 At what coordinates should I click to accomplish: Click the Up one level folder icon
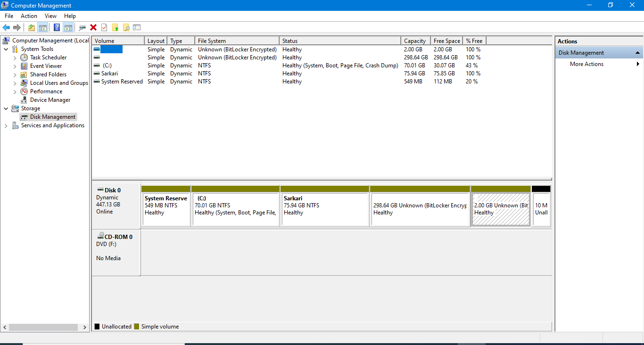pyautogui.click(x=31, y=28)
